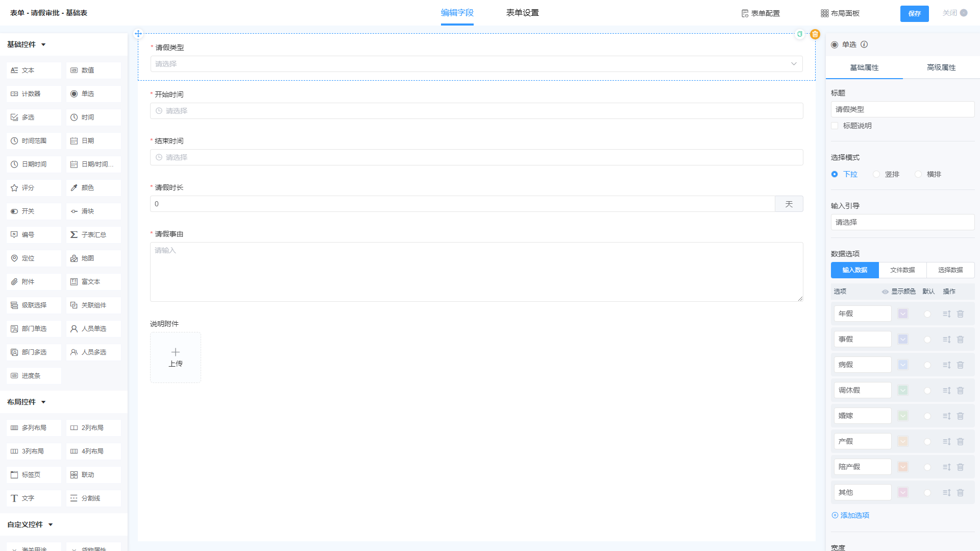Open 表单配置 form configuration

click(761, 13)
